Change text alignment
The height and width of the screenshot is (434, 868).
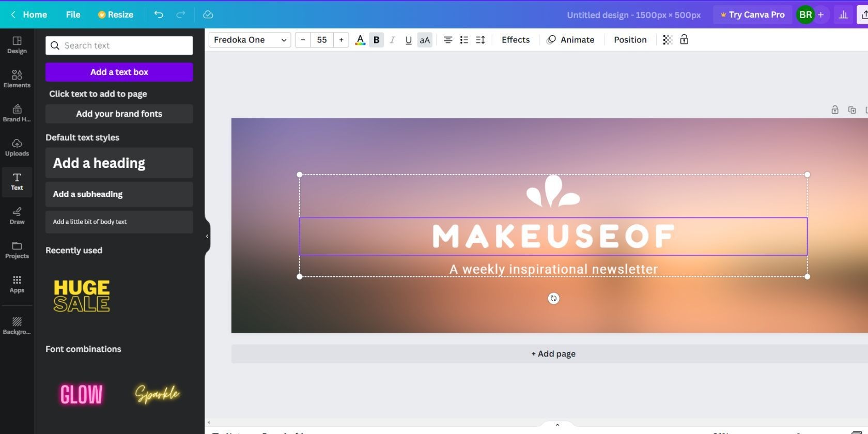pyautogui.click(x=448, y=40)
